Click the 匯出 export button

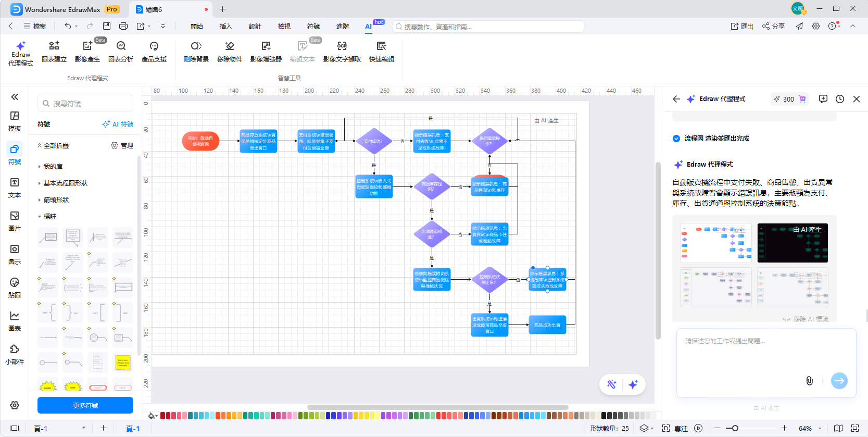pyautogui.click(x=742, y=26)
